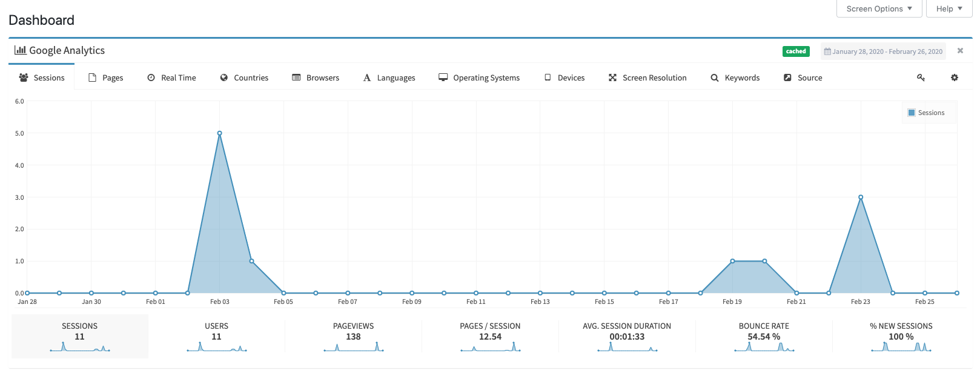Expand the Help dropdown
980x379 pixels.
949,8
